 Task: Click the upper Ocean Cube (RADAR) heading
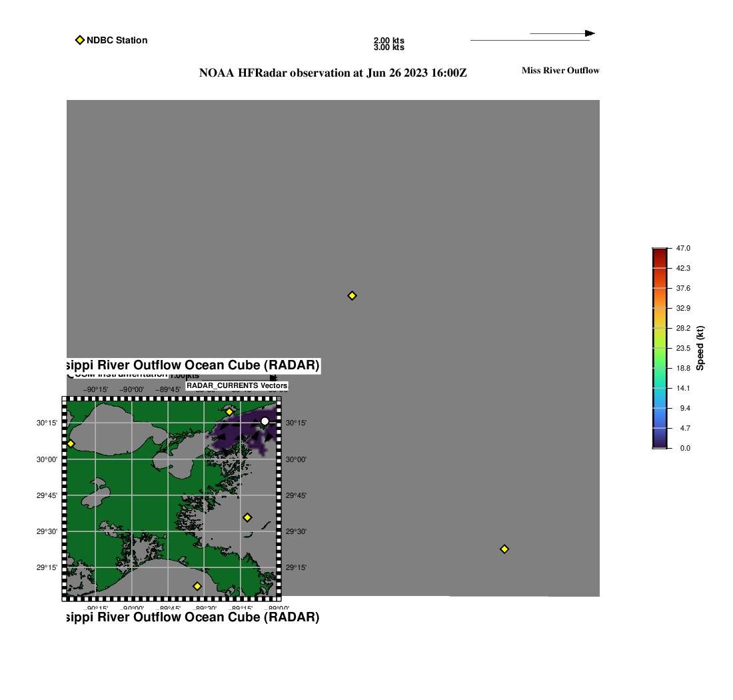(193, 365)
